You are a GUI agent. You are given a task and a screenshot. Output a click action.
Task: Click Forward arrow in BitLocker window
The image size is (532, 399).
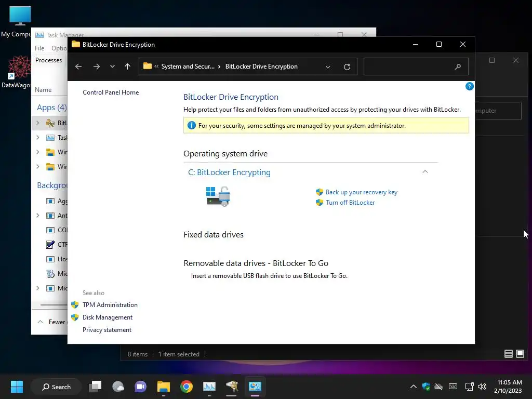(x=97, y=66)
